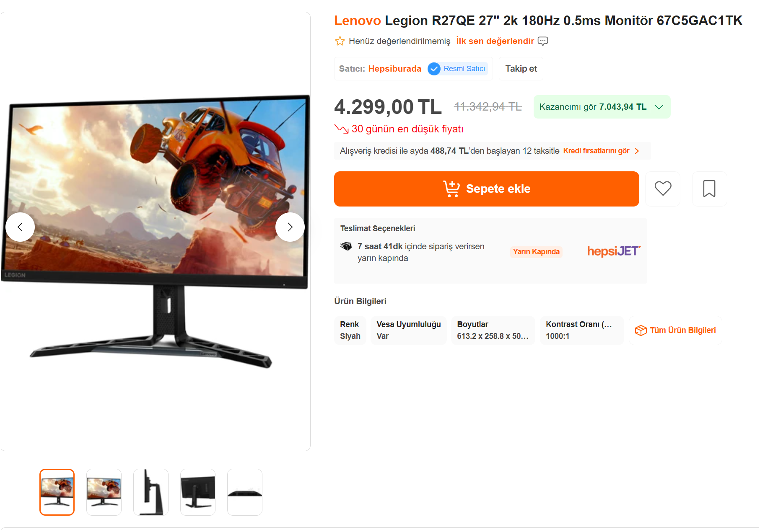The width and height of the screenshot is (760, 532).
Task: Show next product image with right arrow
Action: coord(290,227)
